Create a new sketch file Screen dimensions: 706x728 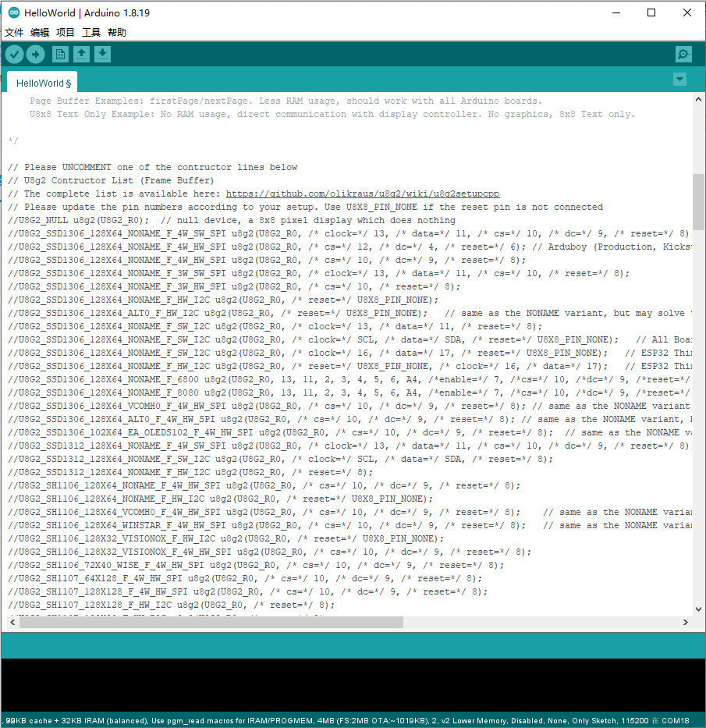(x=60, y=55)
